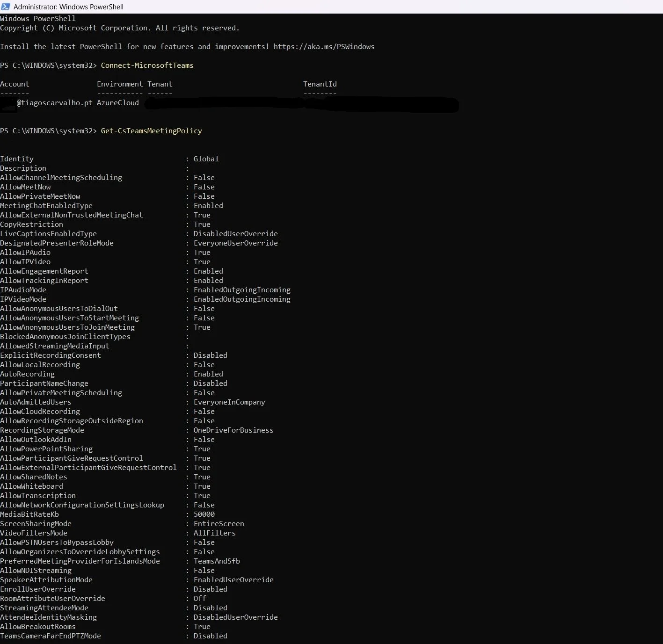Click the AllowExternalNonTrustedMeetingChat property
The image size is (663, 644).
pyautogui.click(x=72, y=215)
